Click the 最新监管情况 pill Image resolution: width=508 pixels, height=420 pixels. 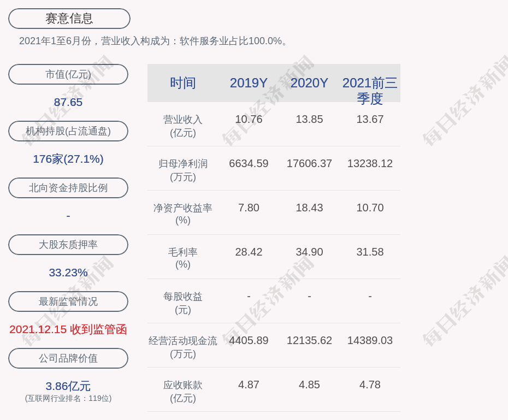pyautogui.click(x=68, y=301)
